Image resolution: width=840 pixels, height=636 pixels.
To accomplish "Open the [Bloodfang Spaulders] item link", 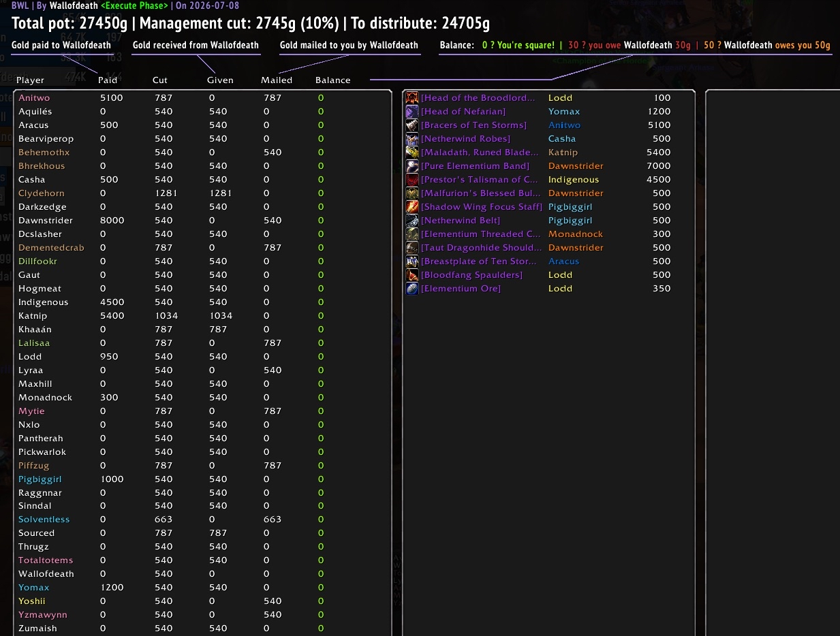I will tap(471, 275).
